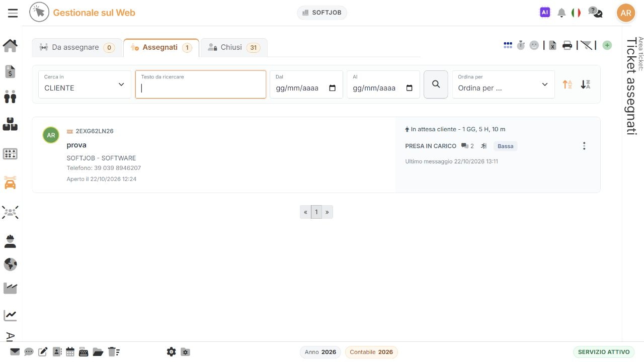Open the ticket titled prova

pyautogui.click(x=76, y=145)
